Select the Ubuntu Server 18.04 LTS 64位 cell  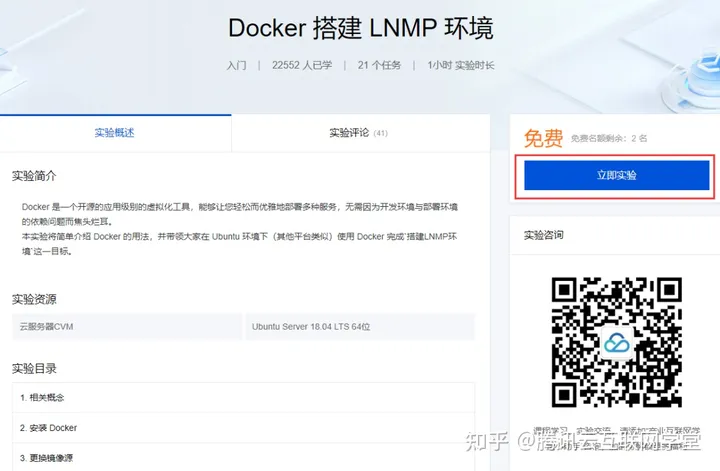[360, 327]
